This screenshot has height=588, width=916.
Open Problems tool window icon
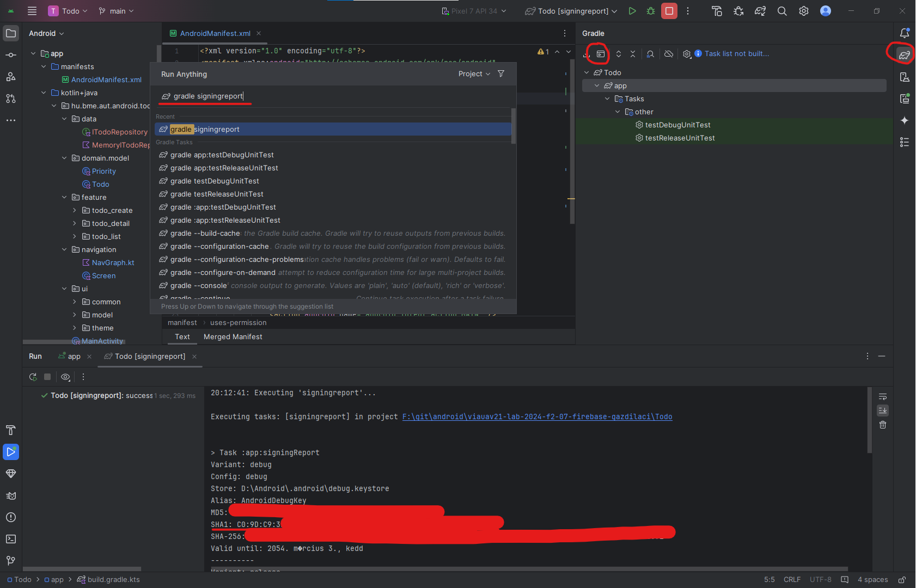click(11, 517)
